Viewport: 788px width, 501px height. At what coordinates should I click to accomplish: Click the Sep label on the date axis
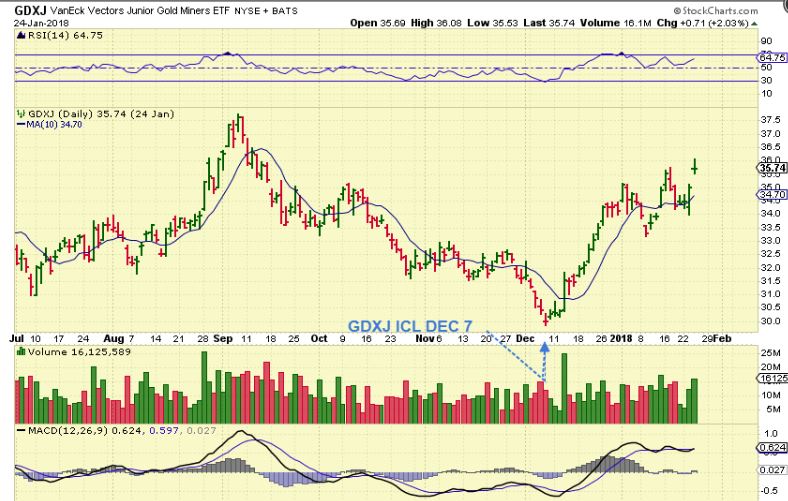(223, 339)
